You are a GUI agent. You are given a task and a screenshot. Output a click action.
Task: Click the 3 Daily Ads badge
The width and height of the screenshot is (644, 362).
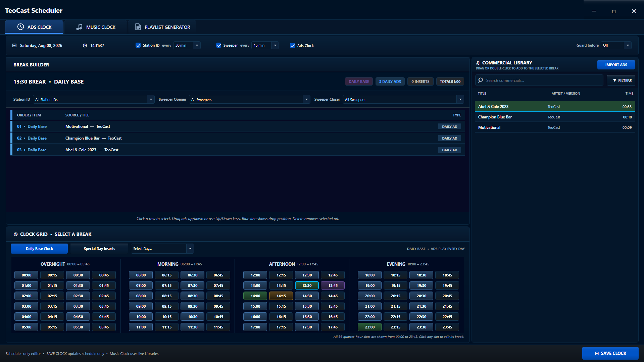click(390, 82)
